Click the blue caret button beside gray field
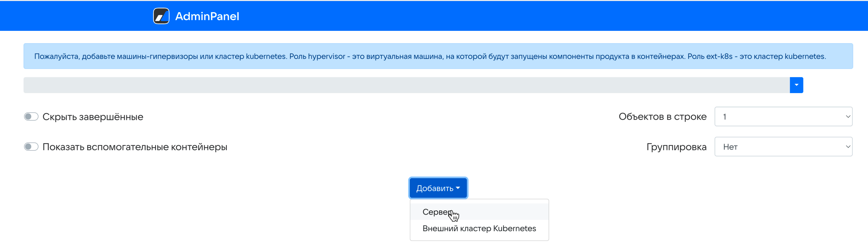 click(x=796, y=85)
